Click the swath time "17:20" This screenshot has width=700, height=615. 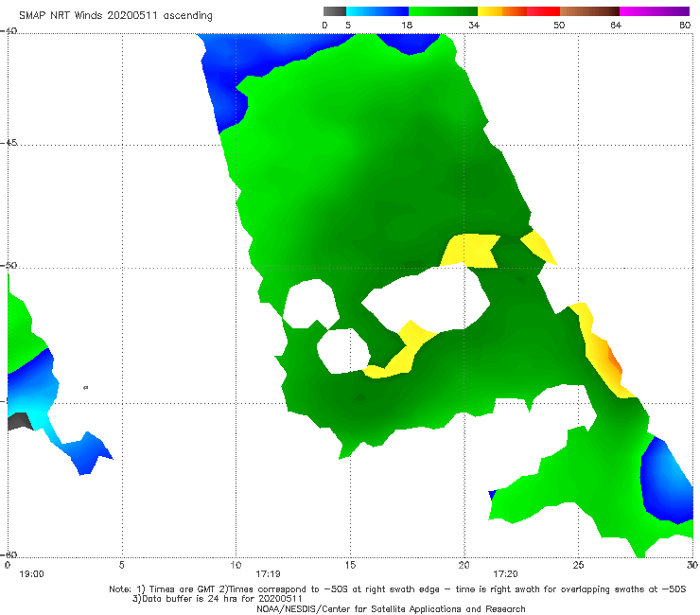[x=505, y=574]
